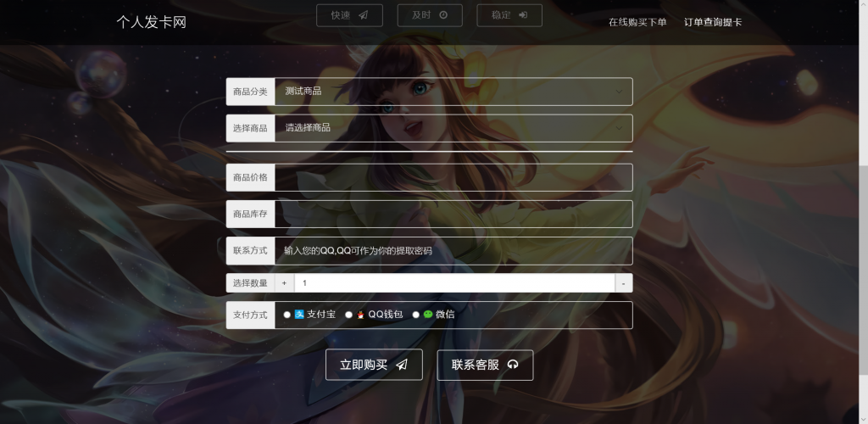
Task: Click the sign-in icon in 稳定 button
Action: tap(523, 15)
